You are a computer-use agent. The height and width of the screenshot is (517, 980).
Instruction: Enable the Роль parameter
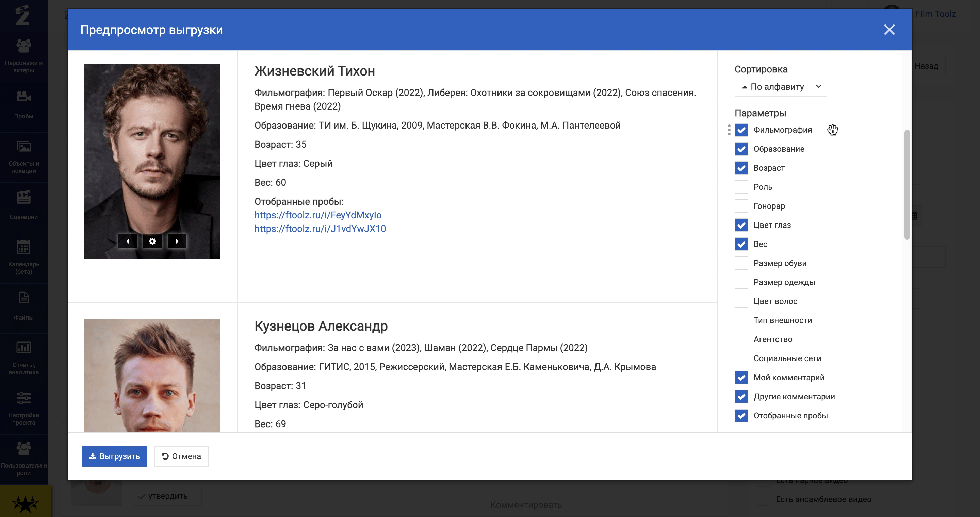coord(741,187)
